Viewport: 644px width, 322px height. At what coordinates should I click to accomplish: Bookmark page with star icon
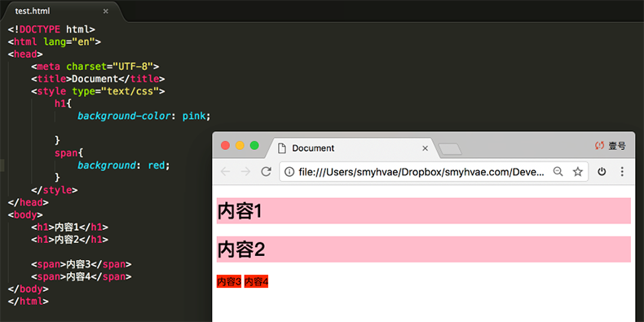tap(578, 172)
